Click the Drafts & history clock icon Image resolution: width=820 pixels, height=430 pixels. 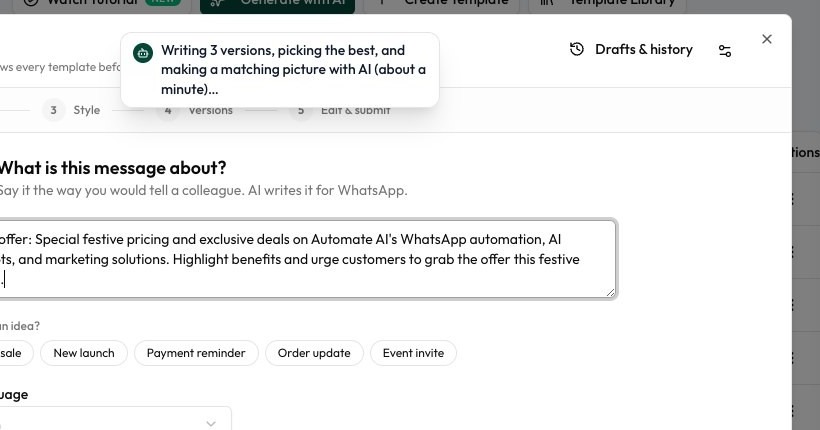576,49
